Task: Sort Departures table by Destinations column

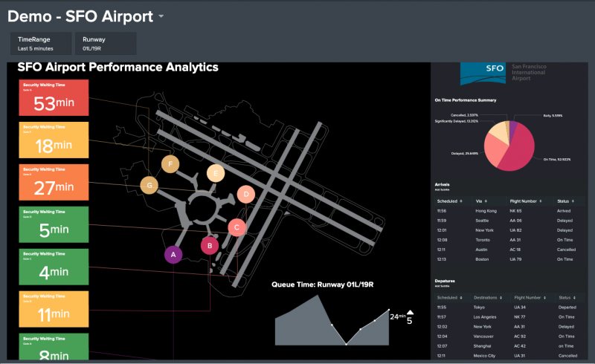Action: (x=488, y=298)
